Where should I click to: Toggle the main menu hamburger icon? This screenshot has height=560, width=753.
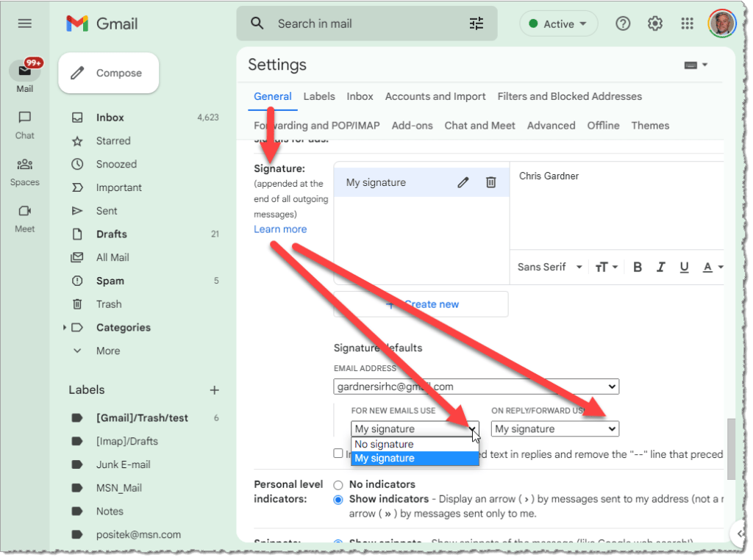(25, 24)
